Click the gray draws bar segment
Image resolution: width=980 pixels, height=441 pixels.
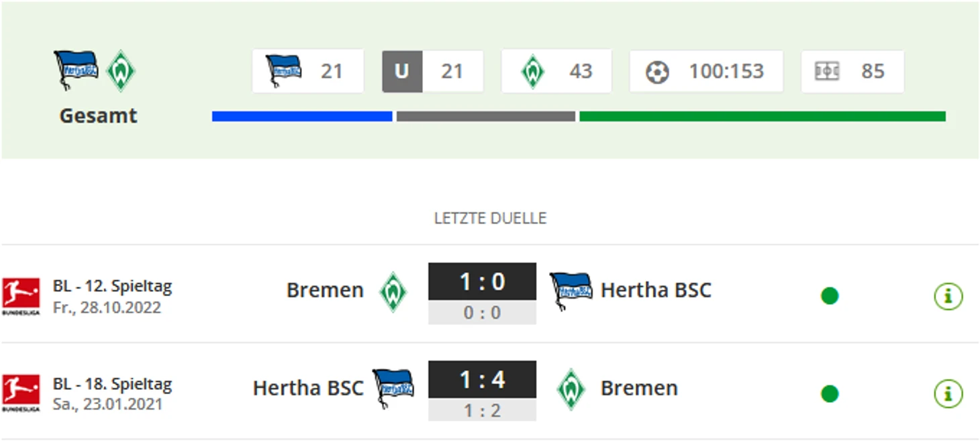pos(485,117)
